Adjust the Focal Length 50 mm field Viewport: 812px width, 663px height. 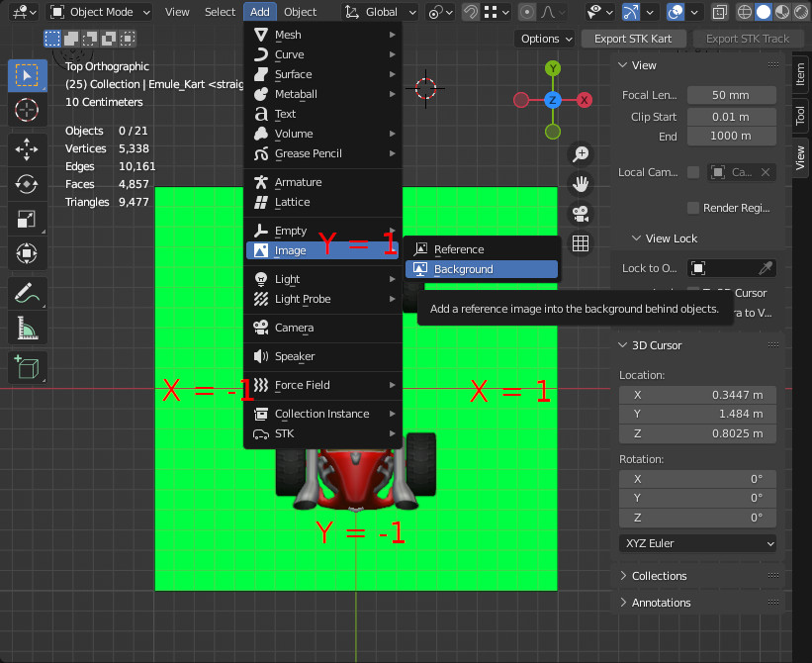pos(731,95)
